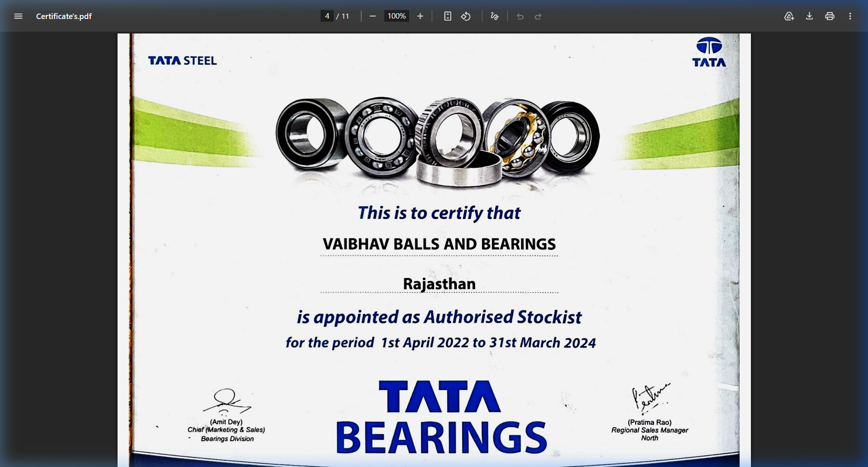Click the bearings product image

[438, 142]
